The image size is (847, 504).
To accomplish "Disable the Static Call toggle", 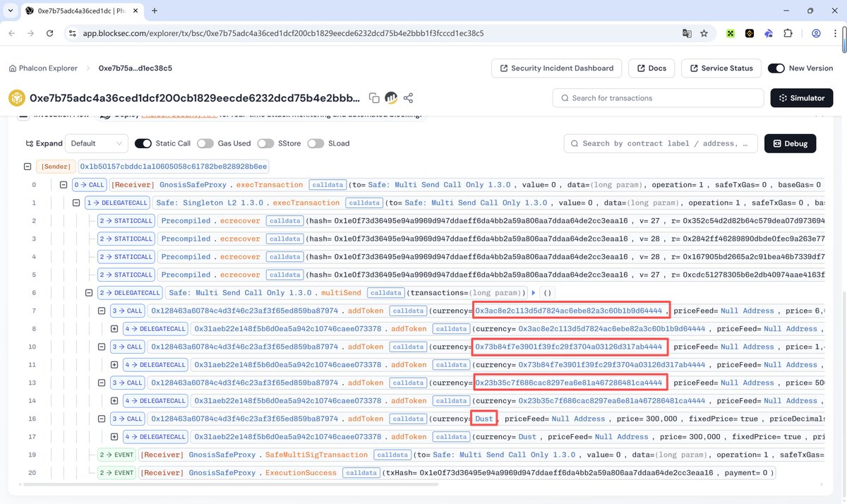I will point(143,143).
